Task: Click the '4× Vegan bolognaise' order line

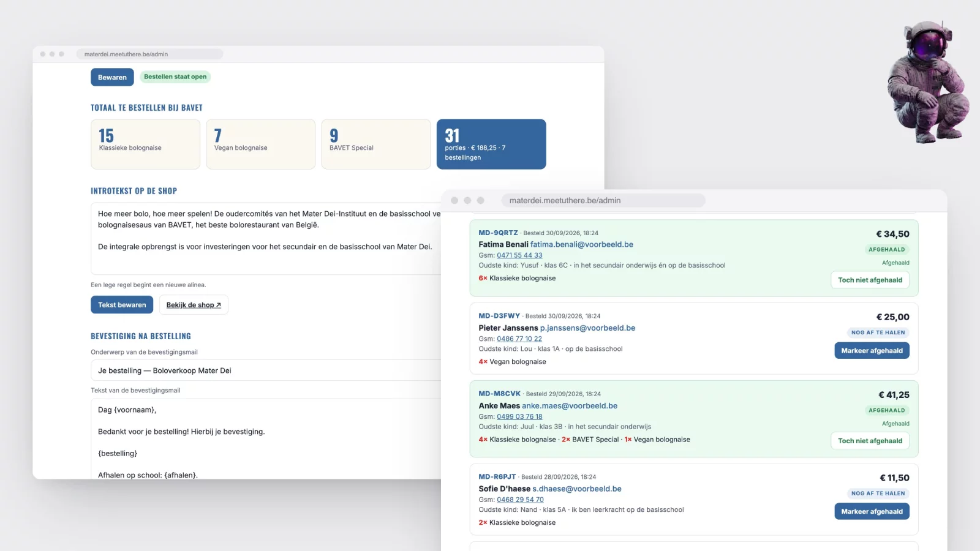Action: tap(512, 362)
